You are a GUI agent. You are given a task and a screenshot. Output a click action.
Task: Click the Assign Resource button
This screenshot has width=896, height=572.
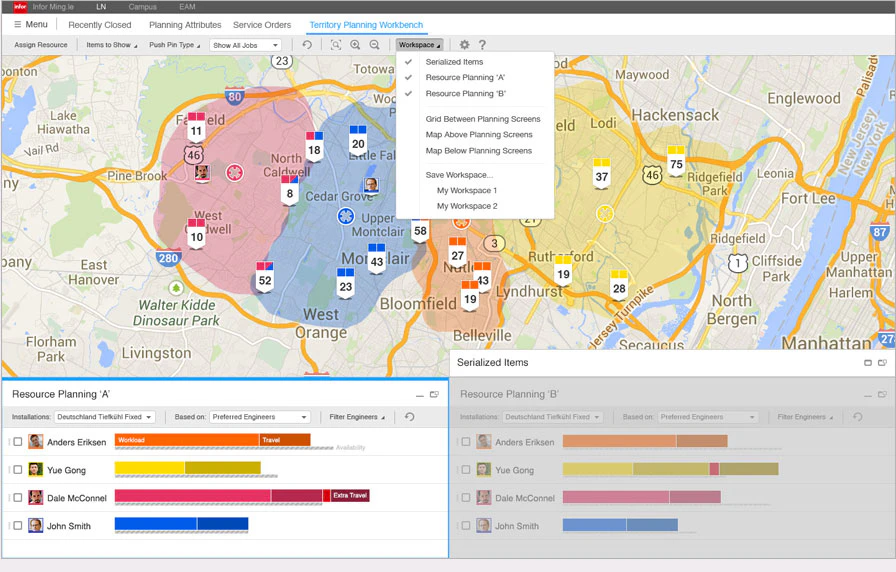[x=41, y=45]
